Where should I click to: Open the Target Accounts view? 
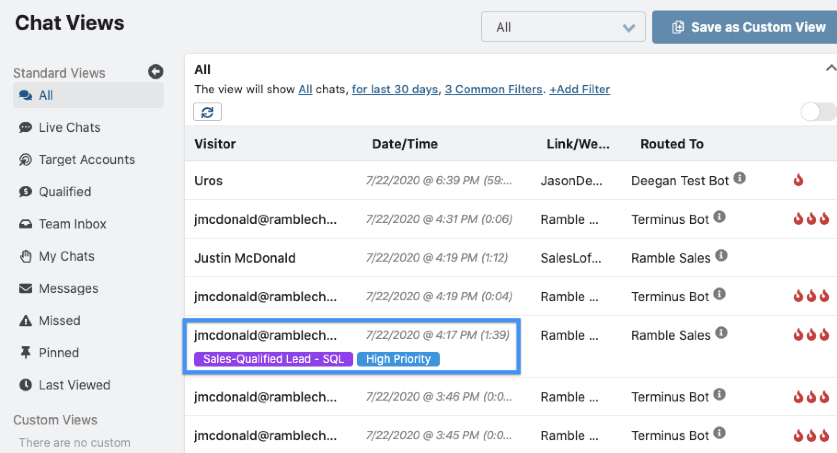(88, 160)
